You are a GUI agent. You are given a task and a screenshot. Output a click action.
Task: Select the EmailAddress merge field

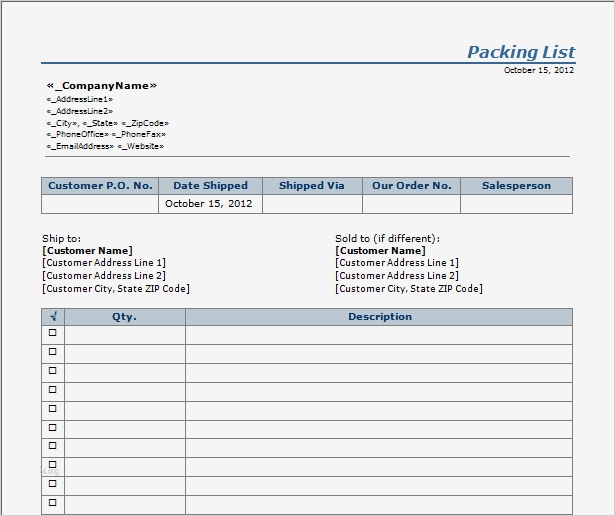(x=80, y=146)
